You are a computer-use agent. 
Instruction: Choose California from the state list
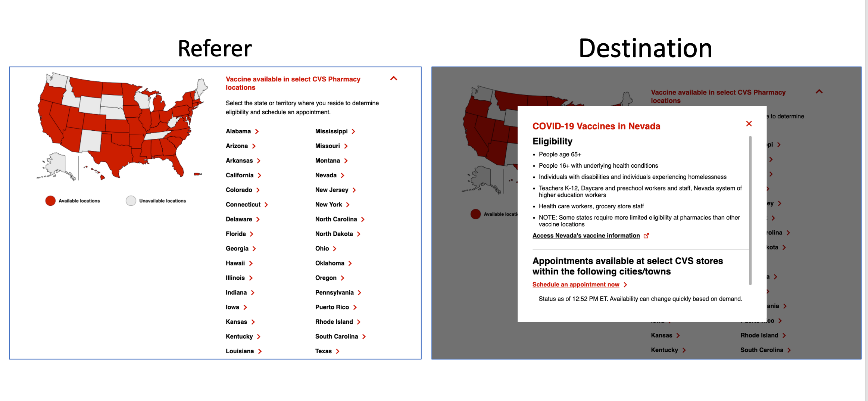pos(240,175)
